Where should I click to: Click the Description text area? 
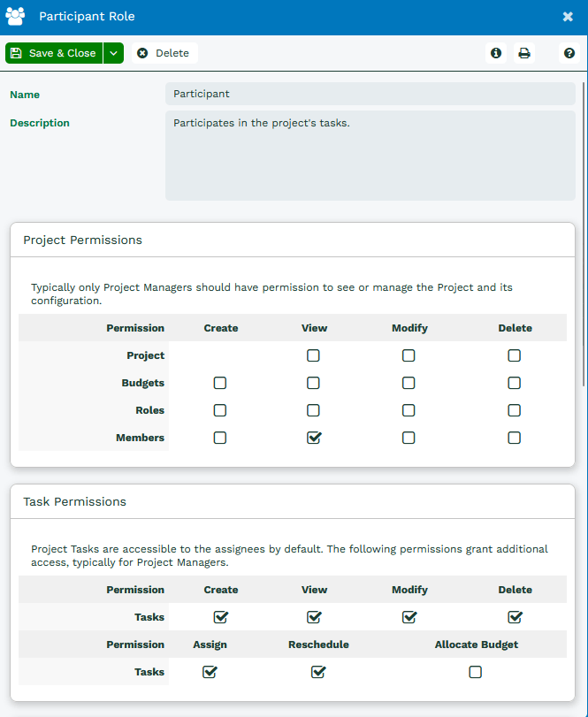[x=370, y=156]
